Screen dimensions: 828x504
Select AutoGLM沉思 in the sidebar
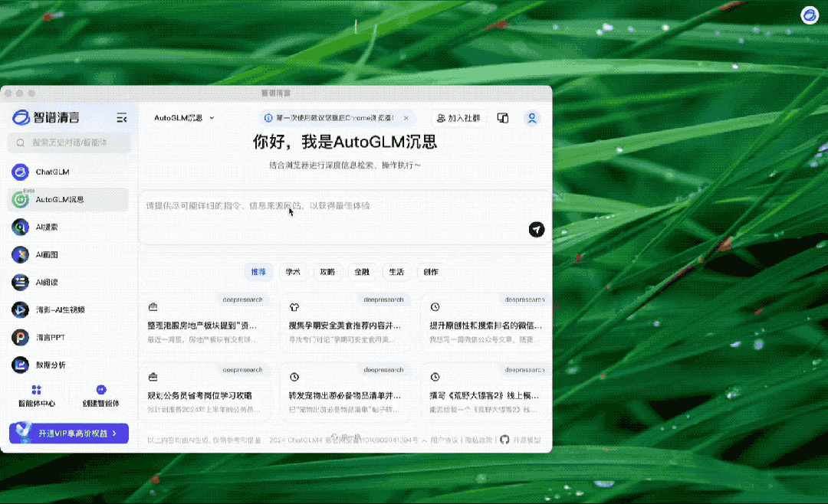[x=69, y=199]
